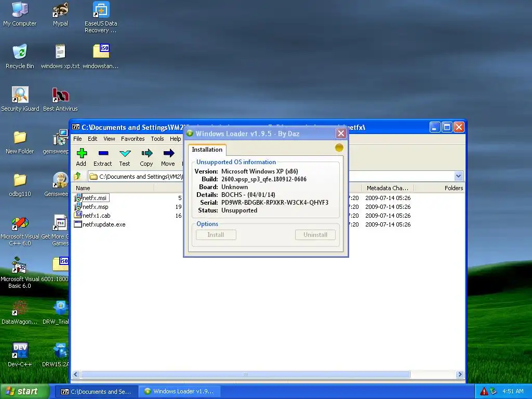The width and height of the screenshot is (532, 399).
Task: Click the Install button in Windows Loader
Action: click(x=216, y=235)
